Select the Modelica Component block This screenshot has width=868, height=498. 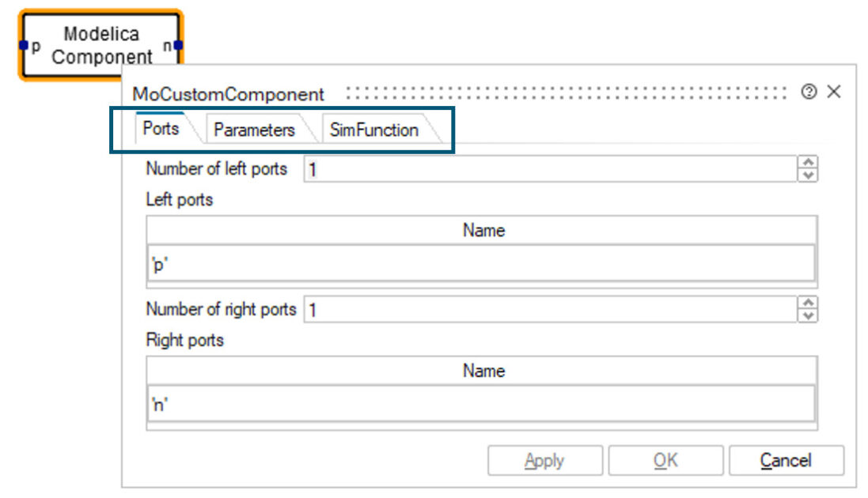pos(101,45)
